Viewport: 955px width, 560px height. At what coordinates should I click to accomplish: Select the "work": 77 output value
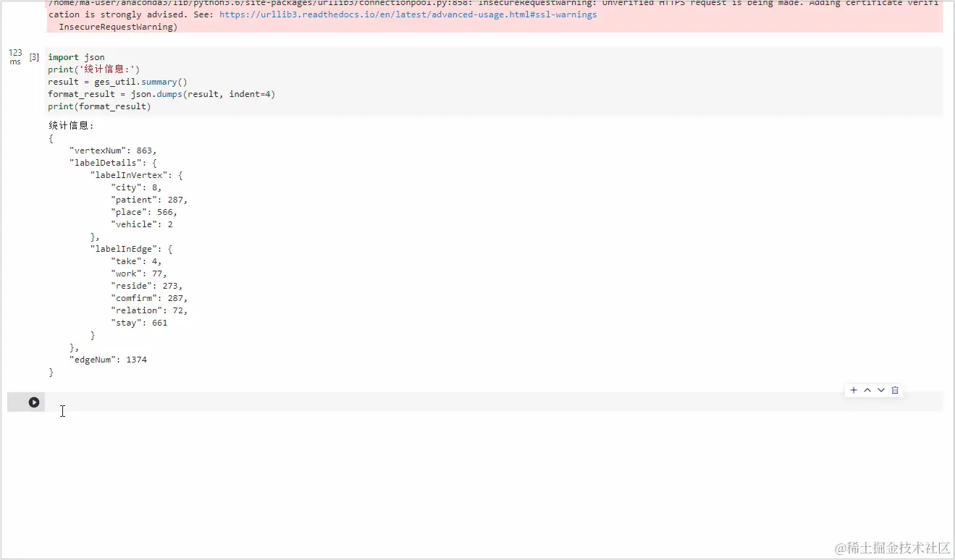coord(139,273)
